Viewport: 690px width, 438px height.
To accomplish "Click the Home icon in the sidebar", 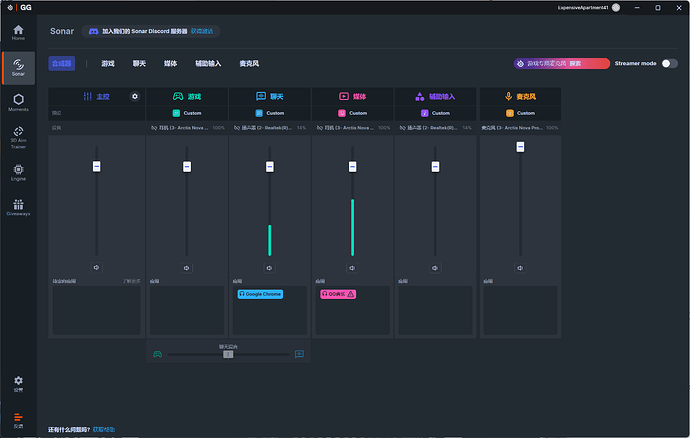I will 18,33.
